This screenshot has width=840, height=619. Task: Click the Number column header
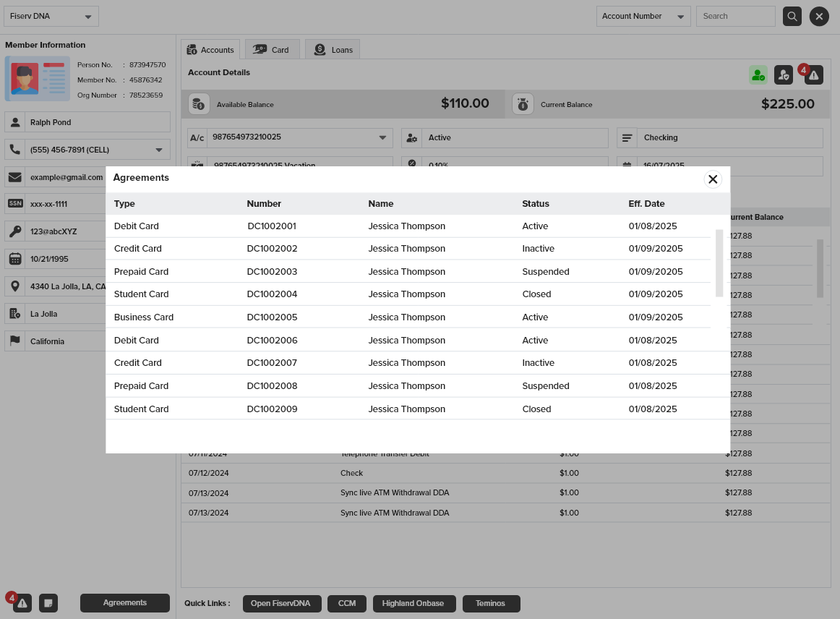[264, 204]
